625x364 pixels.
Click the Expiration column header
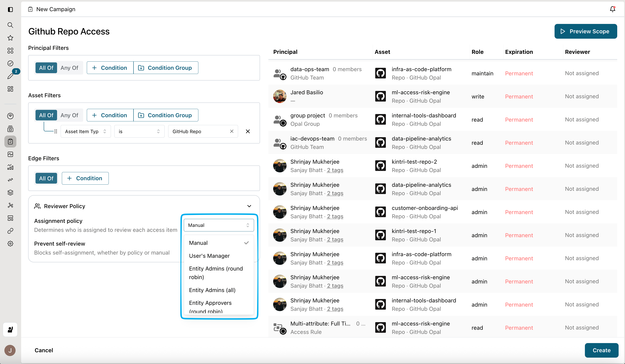pyautogui.click(x=519, y=52)
